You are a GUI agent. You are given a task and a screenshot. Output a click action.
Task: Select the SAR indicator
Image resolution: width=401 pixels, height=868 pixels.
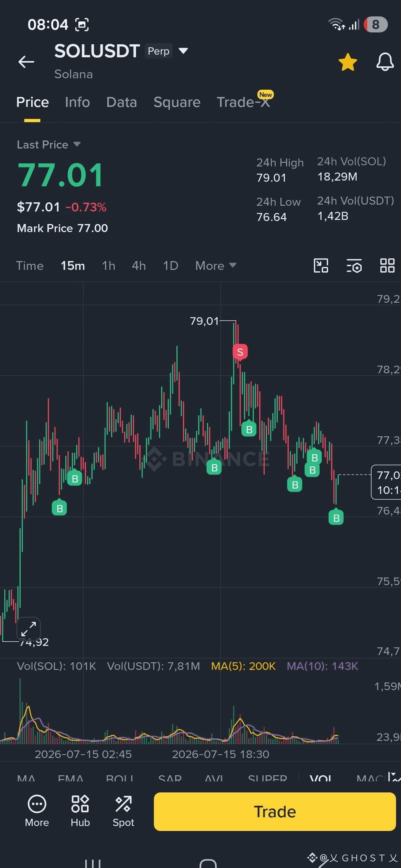pyautogui.click(x=170, y=778)
